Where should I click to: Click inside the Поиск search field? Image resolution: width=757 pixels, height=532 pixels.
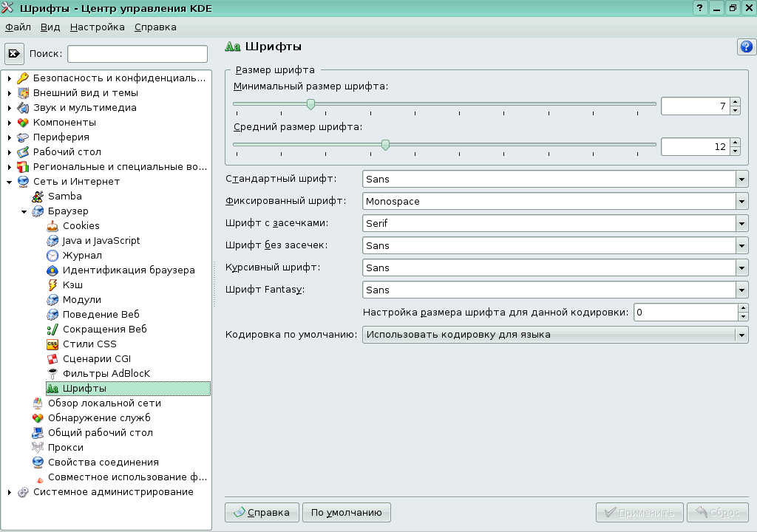(x=137, y=53)
